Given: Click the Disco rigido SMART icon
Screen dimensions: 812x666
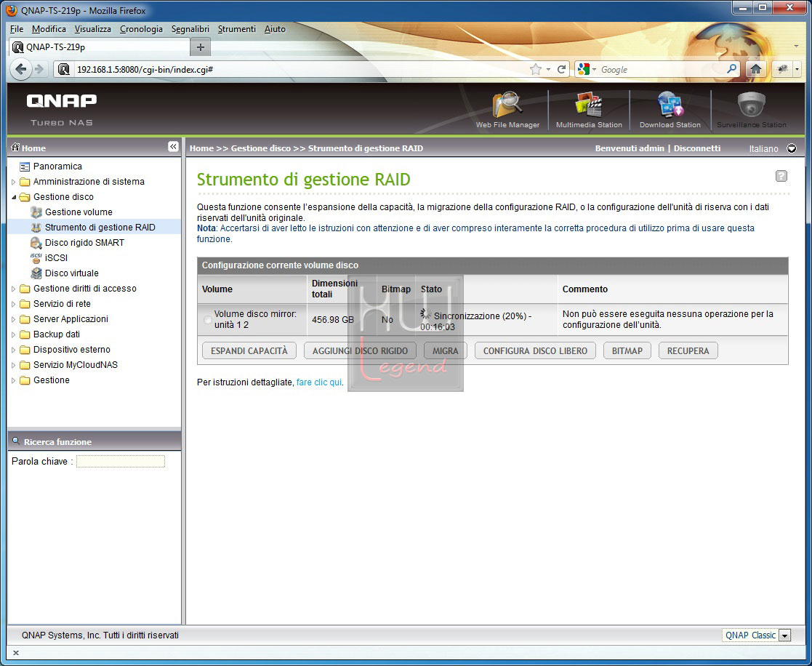Looking at the screenshot, I should (36, 242).
